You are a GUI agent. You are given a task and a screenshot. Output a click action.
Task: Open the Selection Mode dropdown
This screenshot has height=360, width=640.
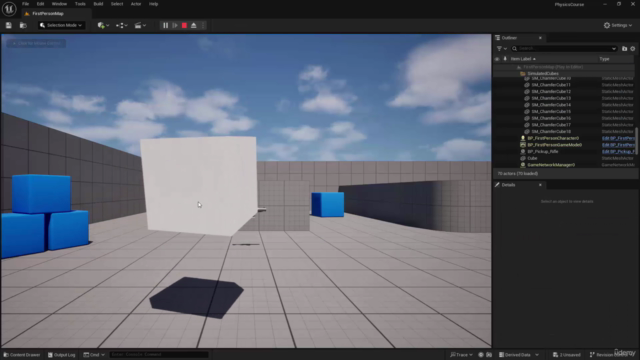tap(61, 25)
